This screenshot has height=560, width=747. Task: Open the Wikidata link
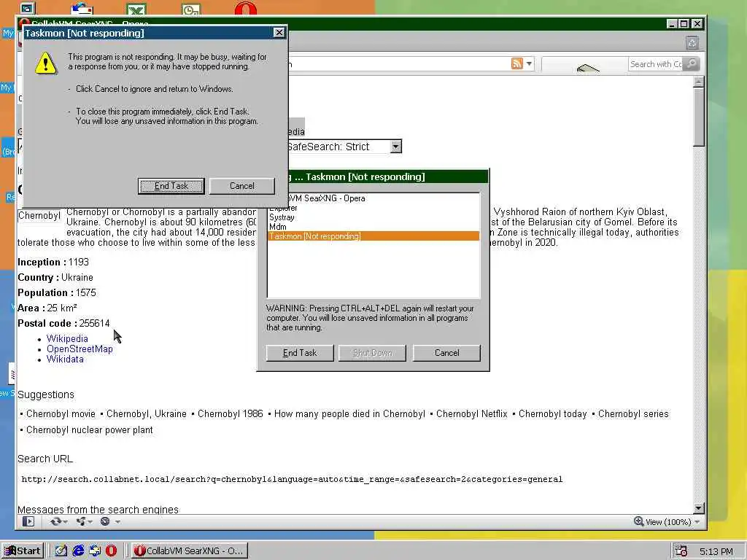coord(65,359)
